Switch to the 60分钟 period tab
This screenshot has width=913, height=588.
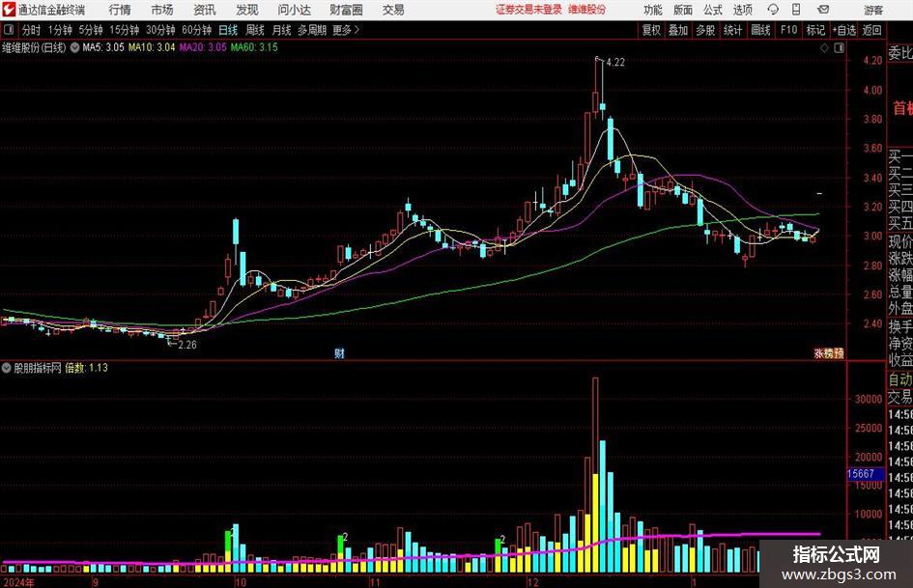click(x=197, y=30)
